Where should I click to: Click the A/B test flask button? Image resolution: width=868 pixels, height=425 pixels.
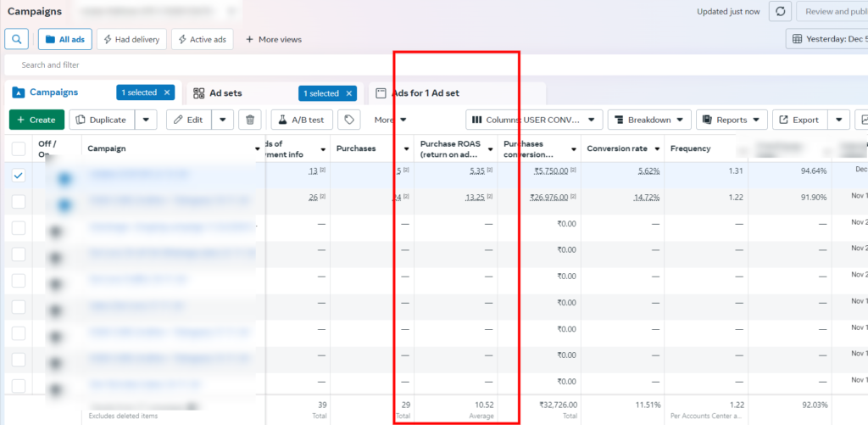click(x=302, y=120)
